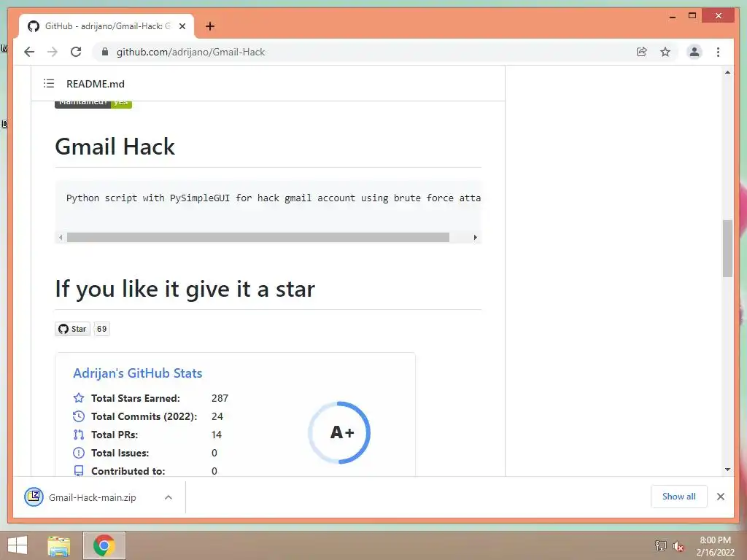Screen dimensions: 747x560
Task: Click the 14 total PRs value
Action: pyautogui.click(x=216, y=435)
